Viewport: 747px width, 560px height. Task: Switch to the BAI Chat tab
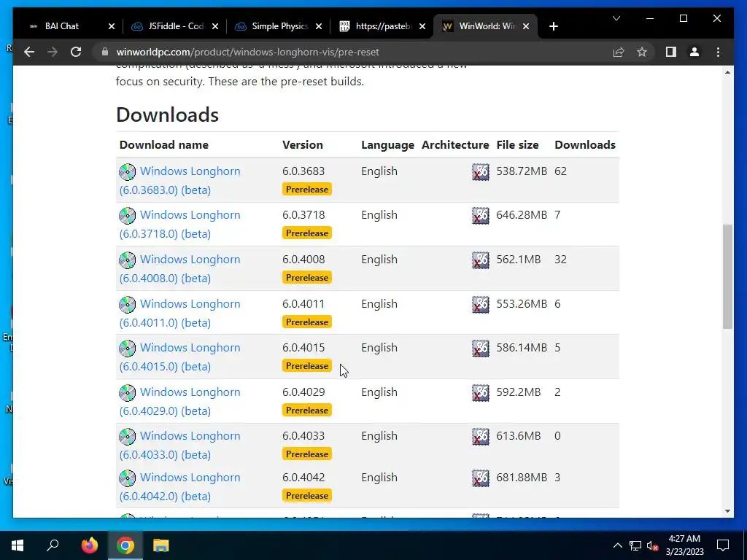[x=61, y=26]
